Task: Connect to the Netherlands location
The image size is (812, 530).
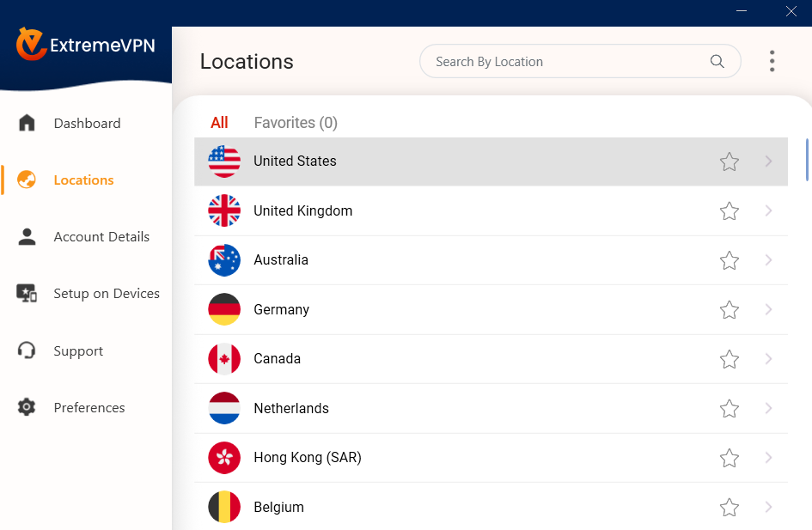Action: [x=430, y=409]
